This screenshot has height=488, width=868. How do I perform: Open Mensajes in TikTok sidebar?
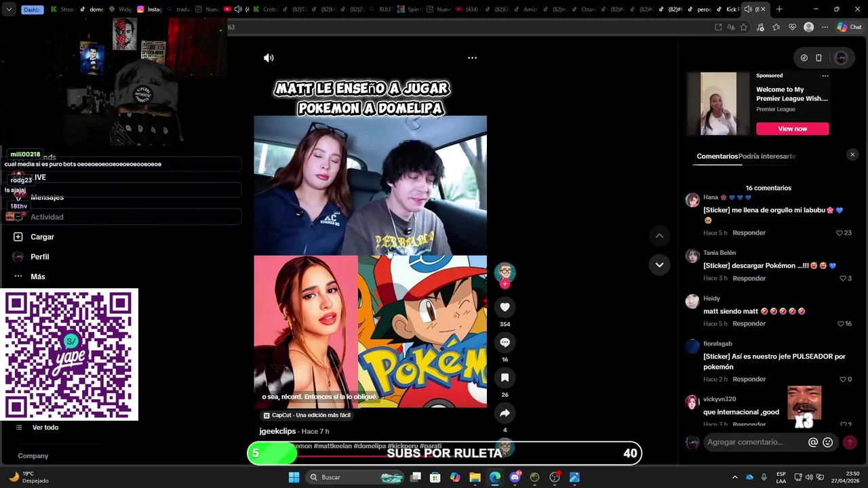point(47,197)
